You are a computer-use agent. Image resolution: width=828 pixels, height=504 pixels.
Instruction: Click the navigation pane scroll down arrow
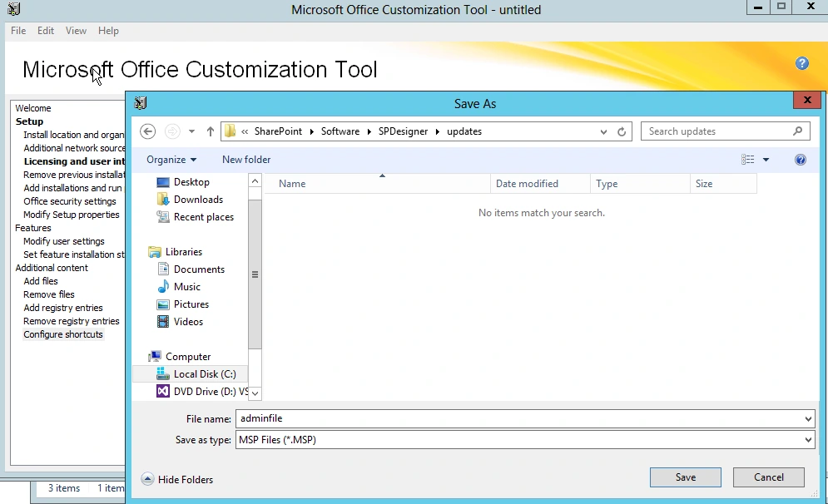255,393
